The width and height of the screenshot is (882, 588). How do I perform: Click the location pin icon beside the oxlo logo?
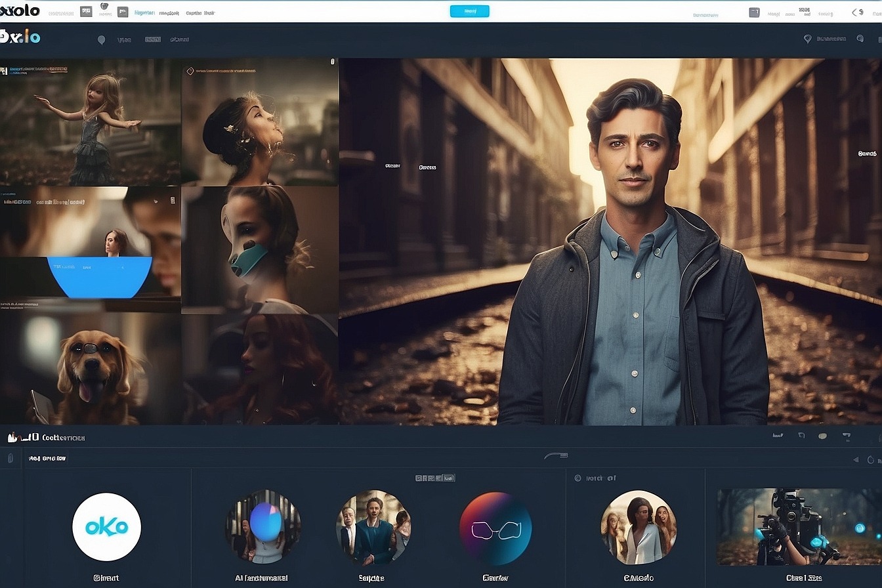101,40
